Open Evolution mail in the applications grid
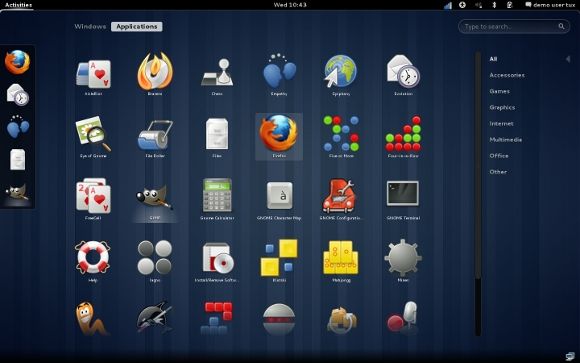 403,74
